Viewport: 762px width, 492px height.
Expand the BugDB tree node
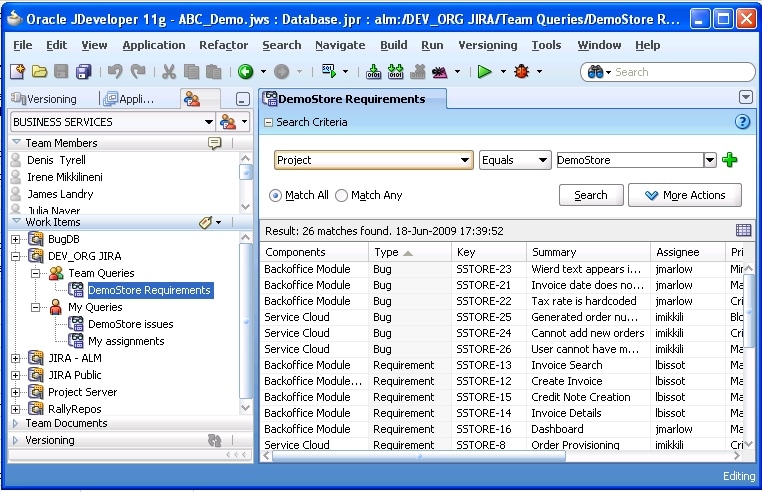[x=15, y=239]
